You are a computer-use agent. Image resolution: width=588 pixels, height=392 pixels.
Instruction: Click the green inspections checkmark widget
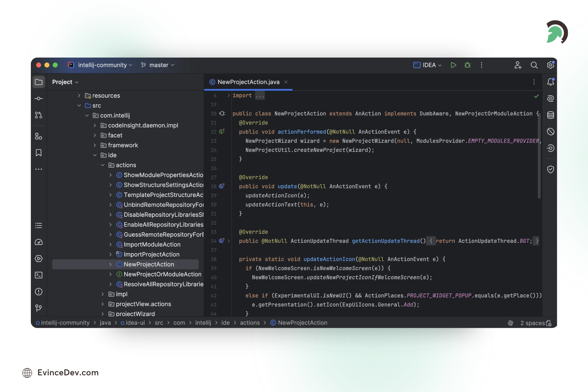click(x=536, y=96)
